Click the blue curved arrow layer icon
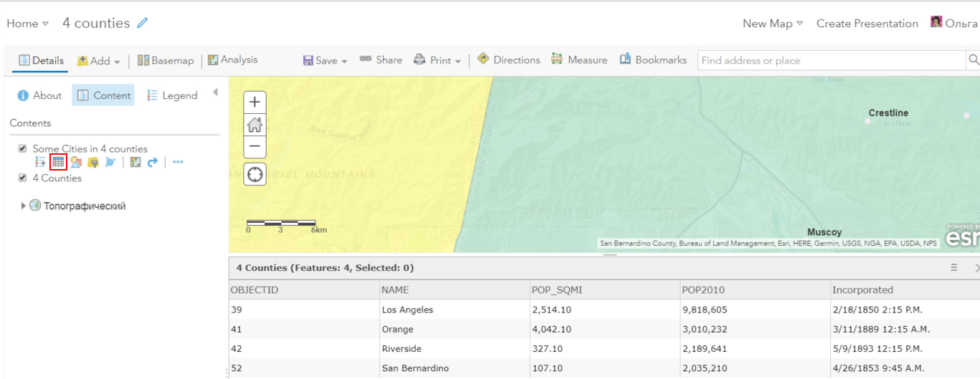 pos(152,163)
